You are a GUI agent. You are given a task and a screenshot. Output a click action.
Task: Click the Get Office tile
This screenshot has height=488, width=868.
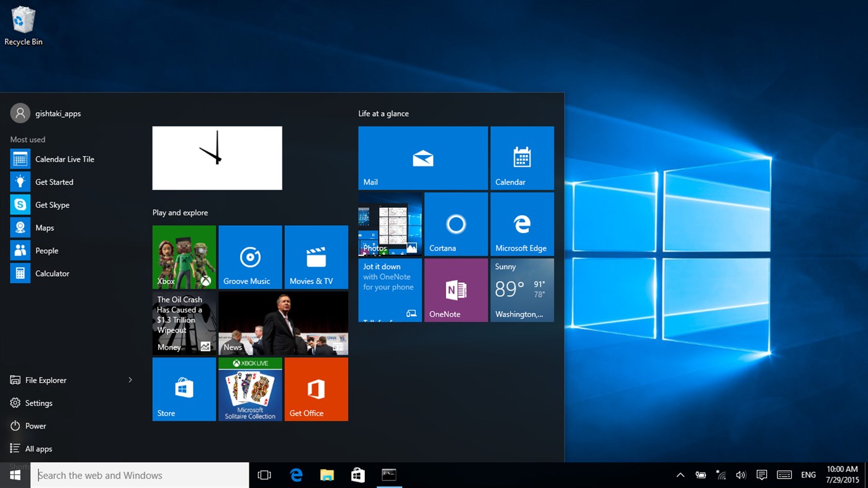point(316,389)
